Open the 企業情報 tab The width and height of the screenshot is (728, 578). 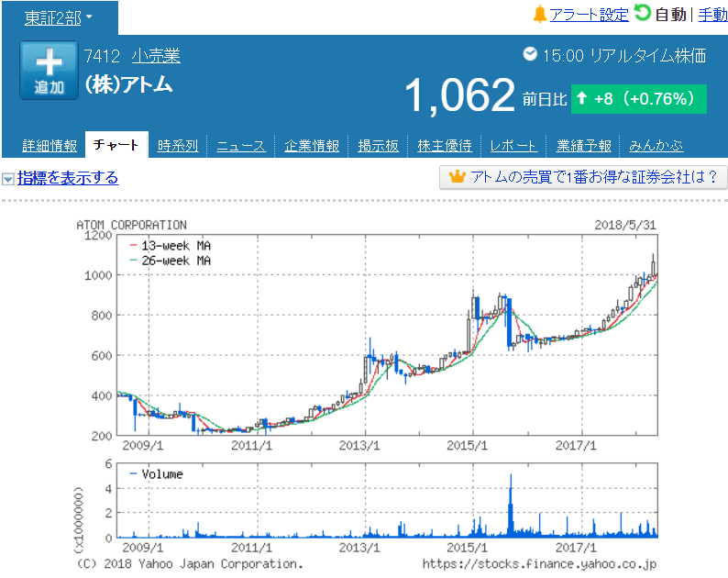[312, 146]
